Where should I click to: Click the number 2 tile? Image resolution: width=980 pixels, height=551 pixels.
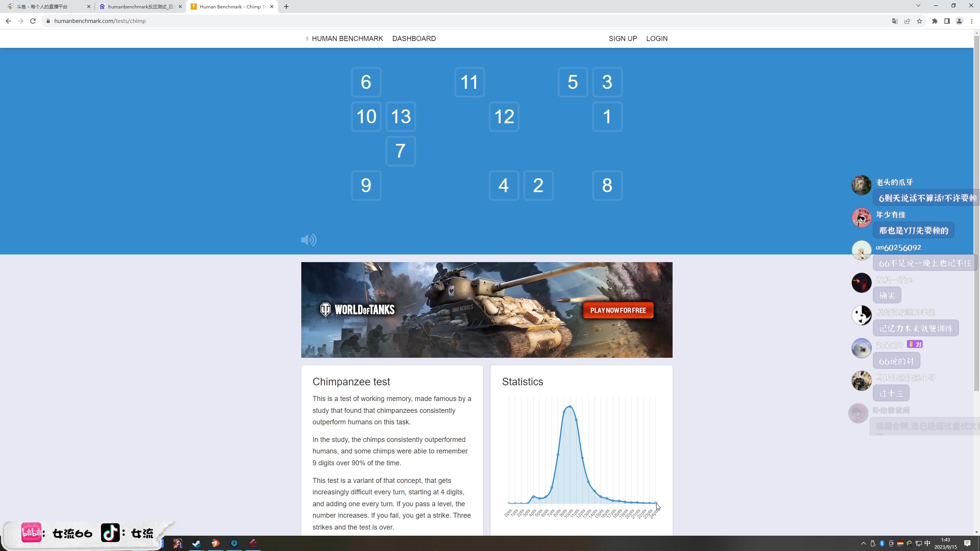click(539, 185)
